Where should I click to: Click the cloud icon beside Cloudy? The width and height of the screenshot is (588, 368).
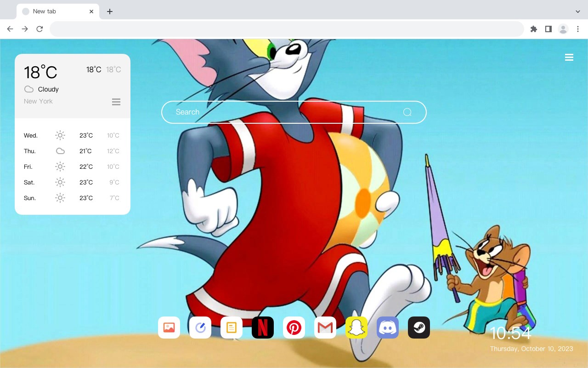point(29,89)
